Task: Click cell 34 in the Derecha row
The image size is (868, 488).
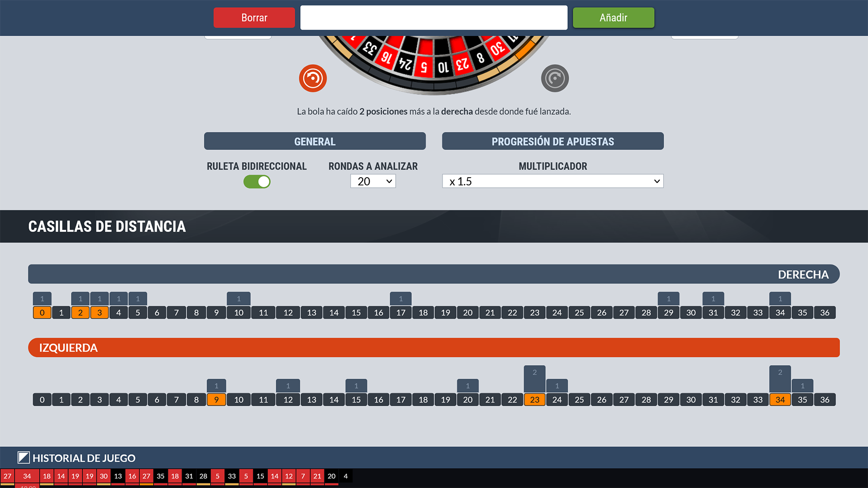Action: point(780,313)
